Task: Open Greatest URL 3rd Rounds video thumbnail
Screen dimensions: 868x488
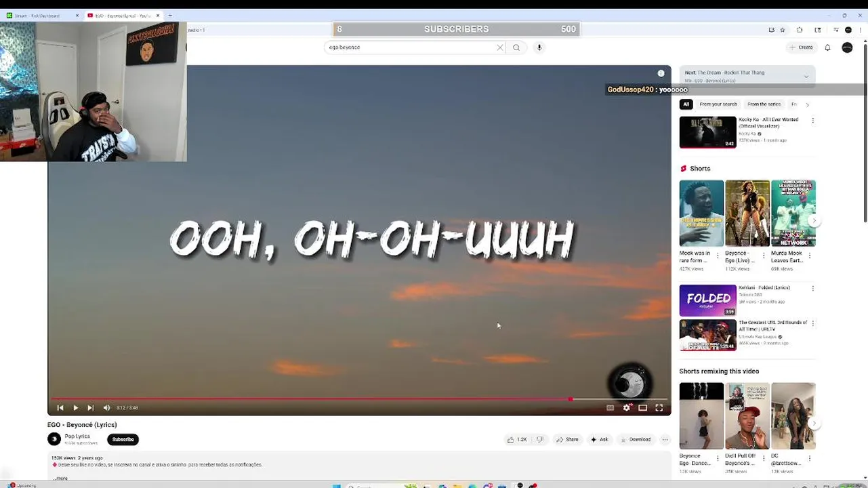Action: (707, 335)
